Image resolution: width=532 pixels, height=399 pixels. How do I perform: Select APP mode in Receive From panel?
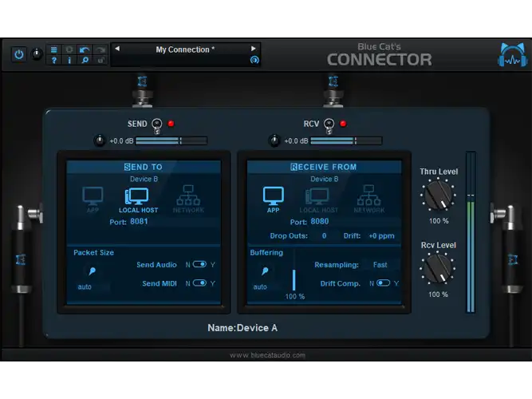click(x=273, y=199)
